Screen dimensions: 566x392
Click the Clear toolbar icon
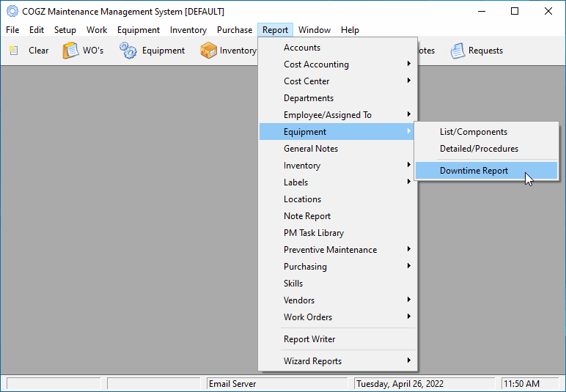[14, 51]
